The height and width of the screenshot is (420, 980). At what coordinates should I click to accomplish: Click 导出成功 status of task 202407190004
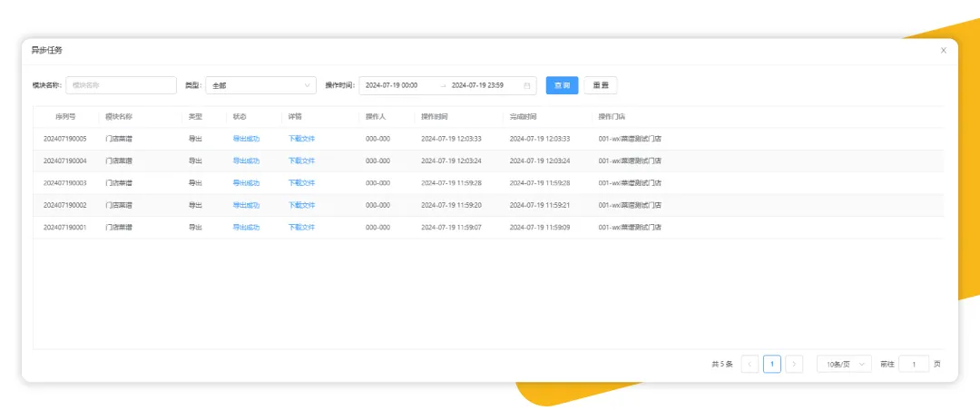point(246,161)
